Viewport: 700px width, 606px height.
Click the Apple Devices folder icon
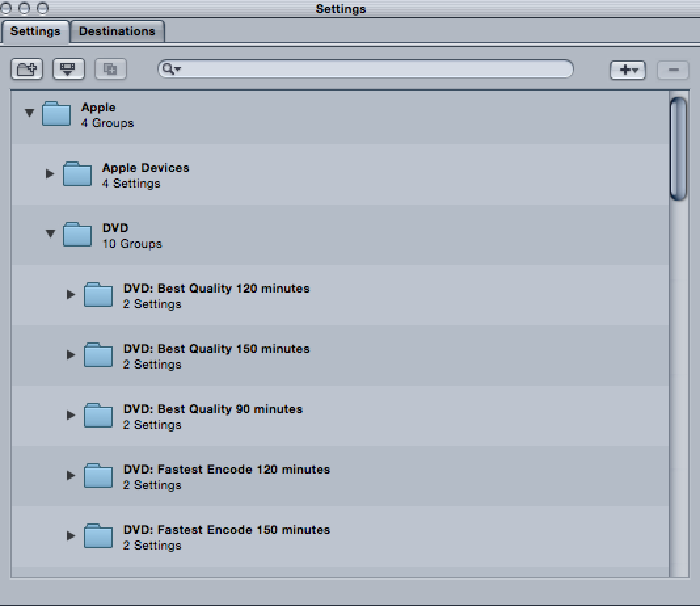coord(77,174)
